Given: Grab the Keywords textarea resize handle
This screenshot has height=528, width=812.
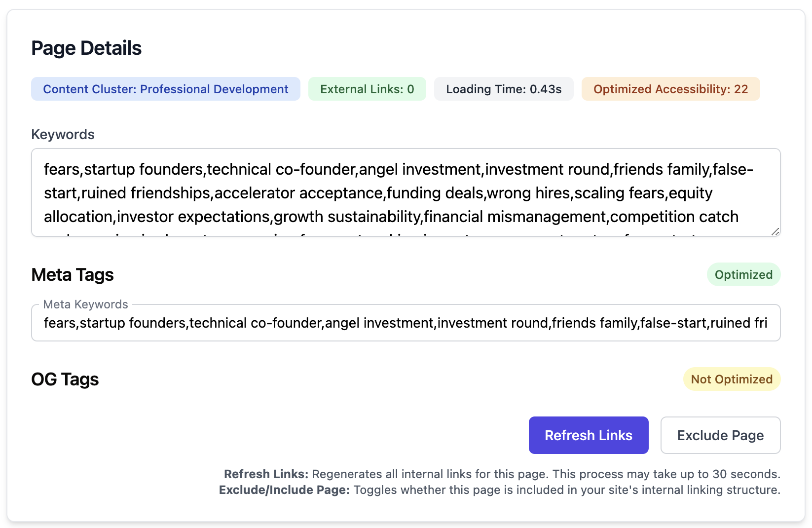Looking at the screenshot, I should point(775,231).
